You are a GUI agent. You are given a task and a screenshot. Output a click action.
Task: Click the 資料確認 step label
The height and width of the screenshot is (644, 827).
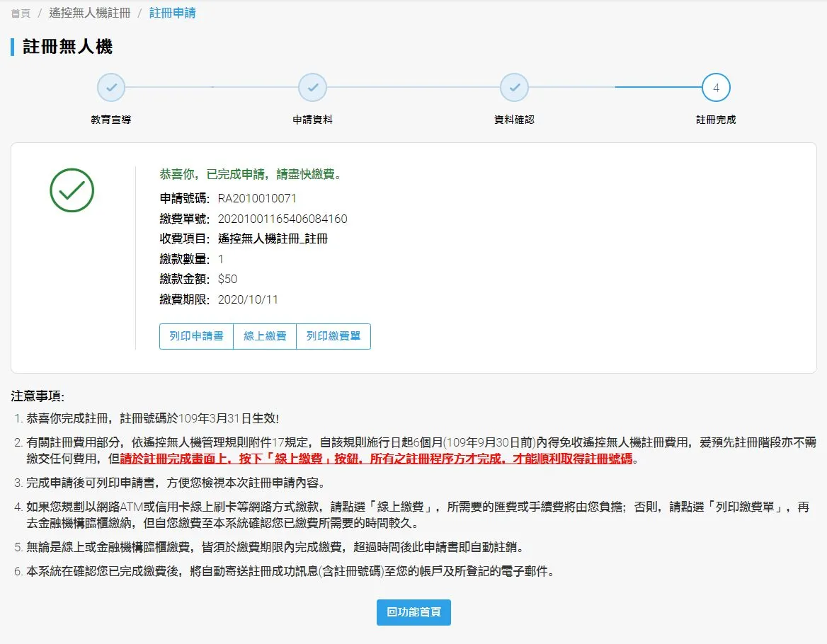click(x=514, y=120)
